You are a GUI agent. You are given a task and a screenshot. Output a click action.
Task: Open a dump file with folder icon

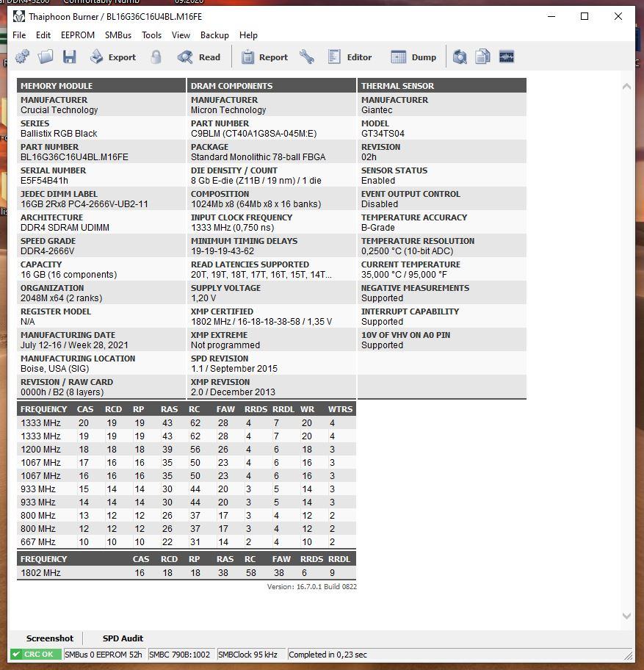46,57
